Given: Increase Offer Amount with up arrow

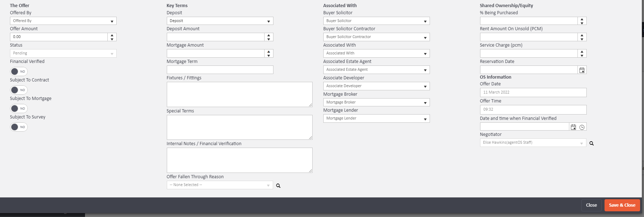Looking at the screenshot, I should tap(112, 35).
